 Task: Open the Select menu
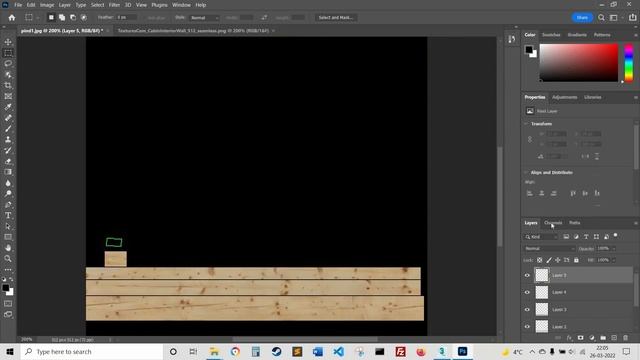tap(98, 5)
